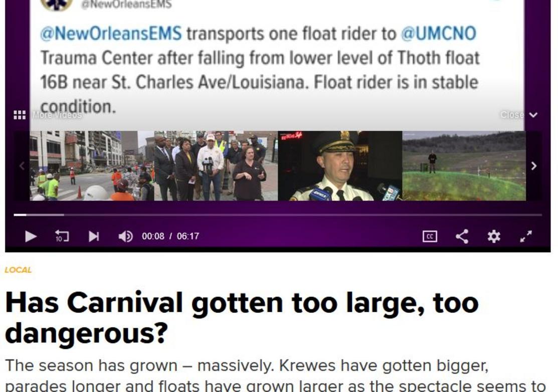Image resolution: width=558 pixels, height=392 pixels.
Task: Show previous video thumbnails with left arrow
Action: (x=22, y=166)
